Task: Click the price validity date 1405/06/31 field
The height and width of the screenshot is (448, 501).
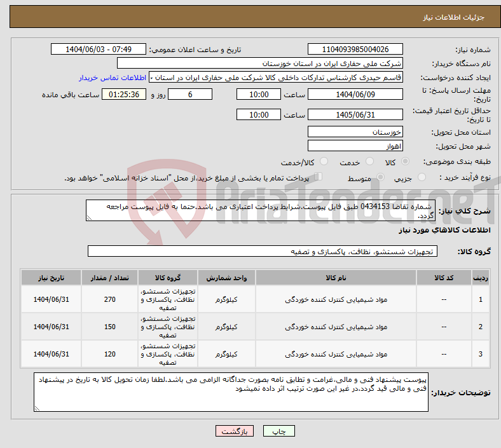Action: point(355,115)
